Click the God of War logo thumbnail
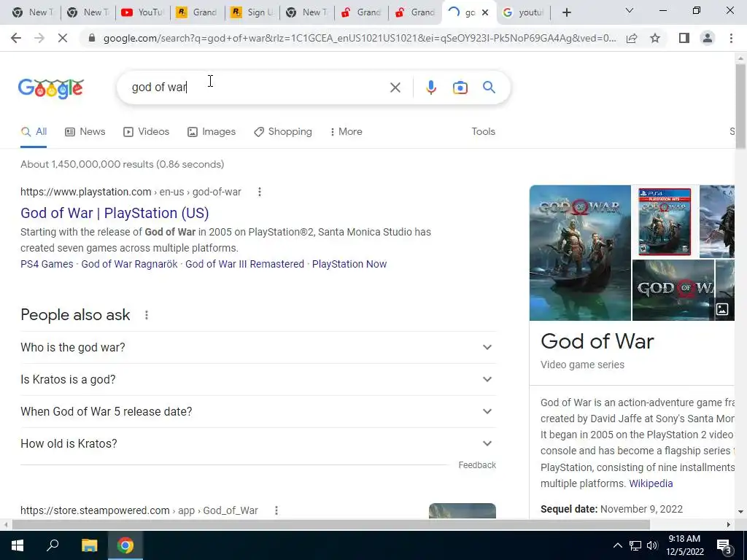This screenshot has width=747, height=560. [x=673, y=290]
